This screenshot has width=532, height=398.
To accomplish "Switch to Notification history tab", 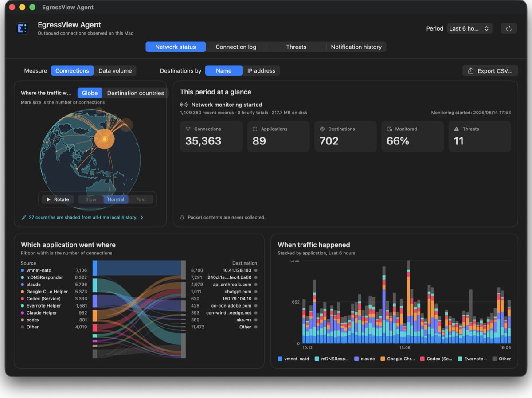I will pyautogui.click(x=356, y=47).
